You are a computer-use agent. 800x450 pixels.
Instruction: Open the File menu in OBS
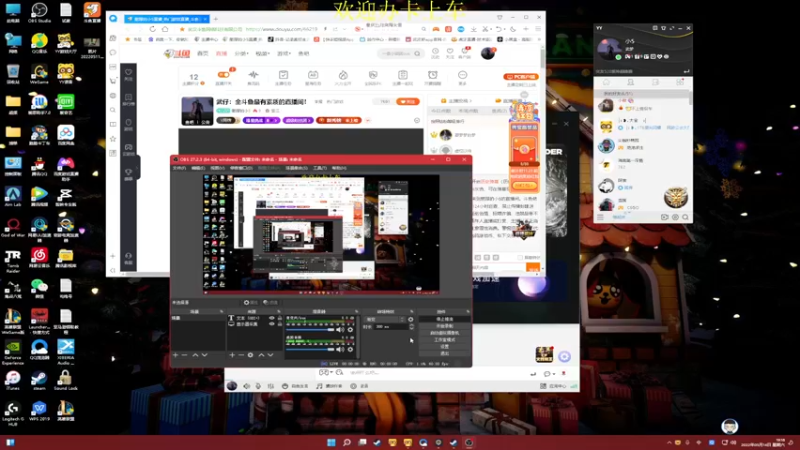tap(179, 168)
